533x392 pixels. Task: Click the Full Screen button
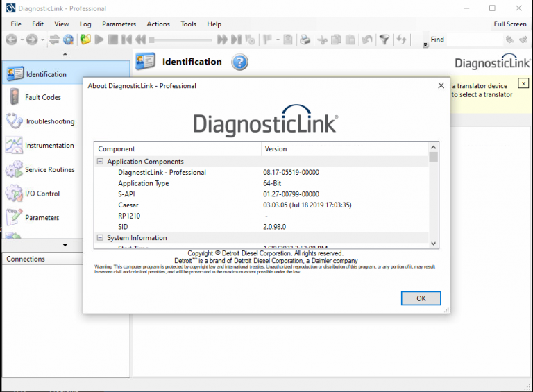pos(510,24)
